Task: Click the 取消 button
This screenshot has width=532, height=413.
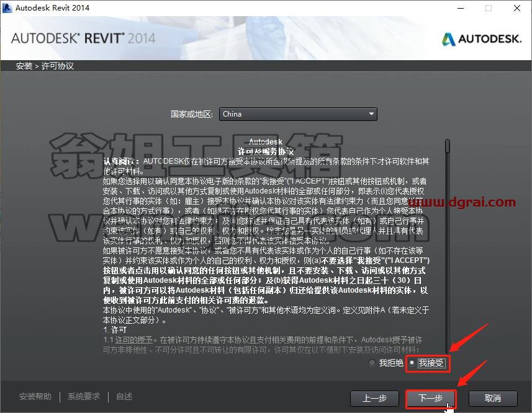Action: (x=493, y=398)
